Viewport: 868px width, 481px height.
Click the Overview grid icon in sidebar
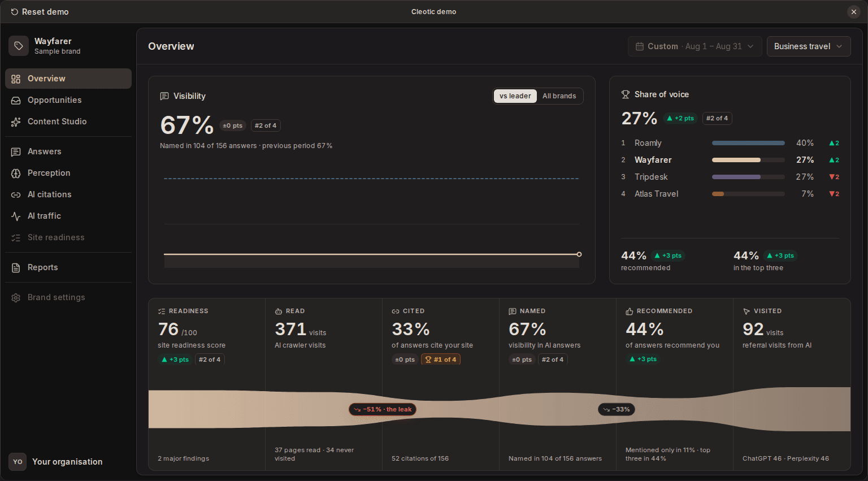(x=16, y=79)
